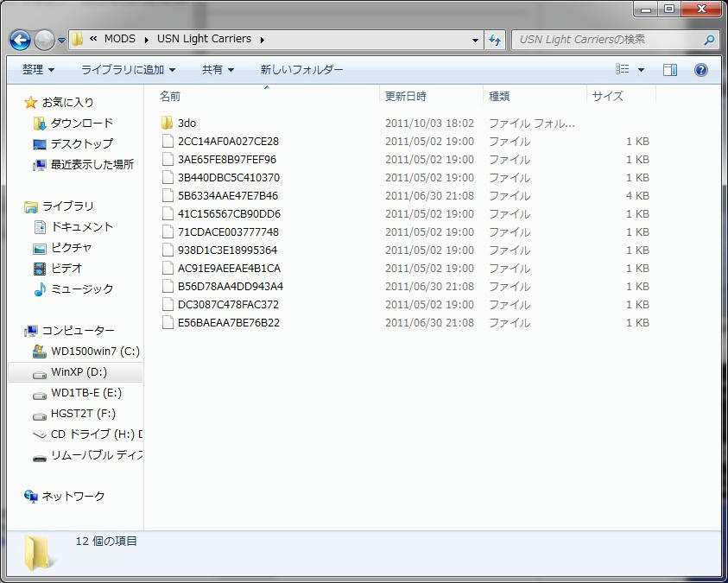
Task: Select file 41C156567CB90DD6 icon
Action: (168, 213)
